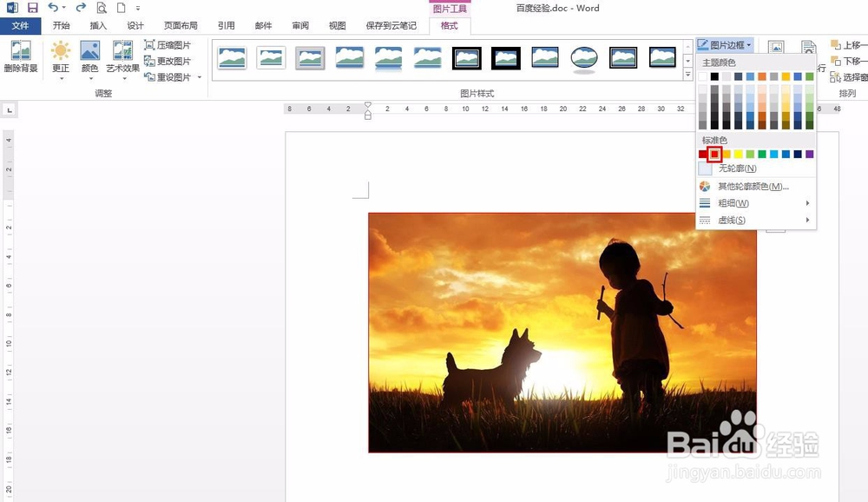
Task: Switch to the 视图 ribbon tab
Action: [337, 25]
